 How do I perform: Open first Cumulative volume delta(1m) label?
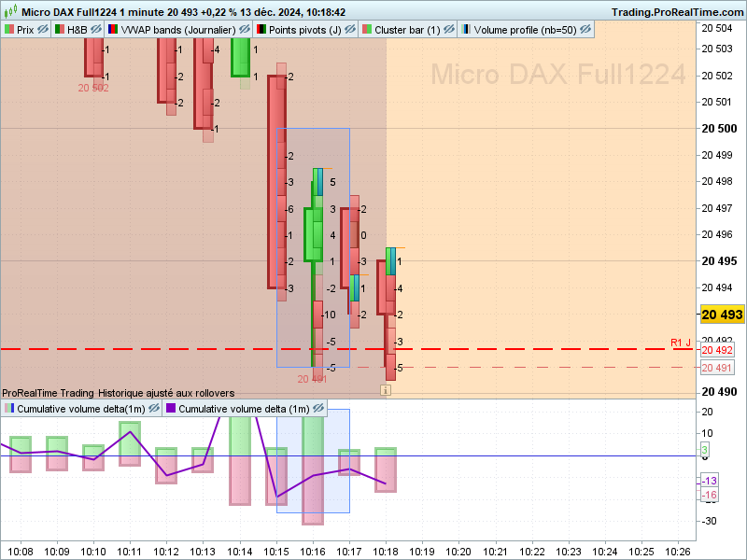[x=81, y=409]
